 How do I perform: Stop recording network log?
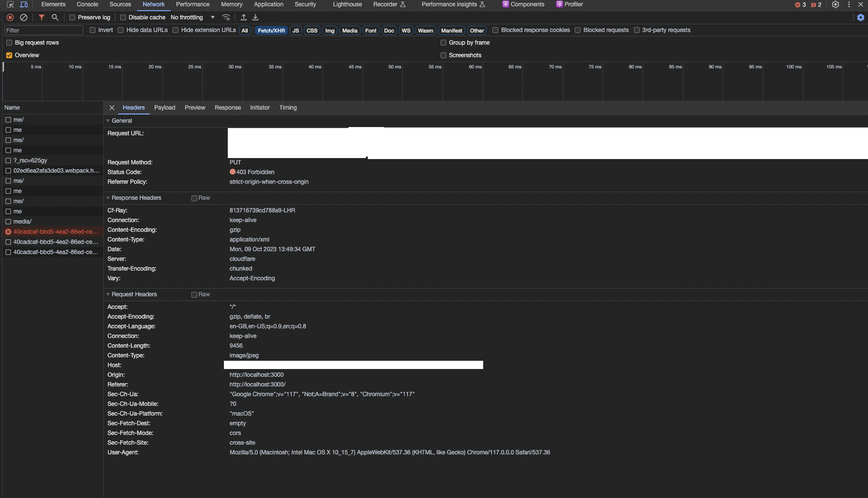click(x=10, y=17)
